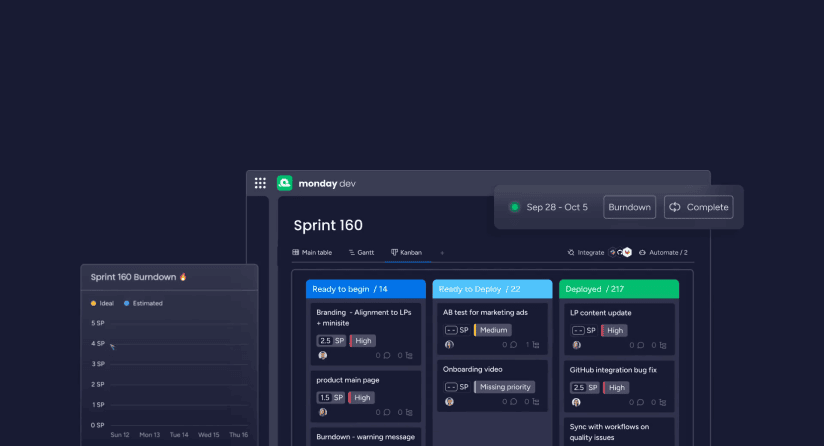Click the Automate robot icon

643,253
